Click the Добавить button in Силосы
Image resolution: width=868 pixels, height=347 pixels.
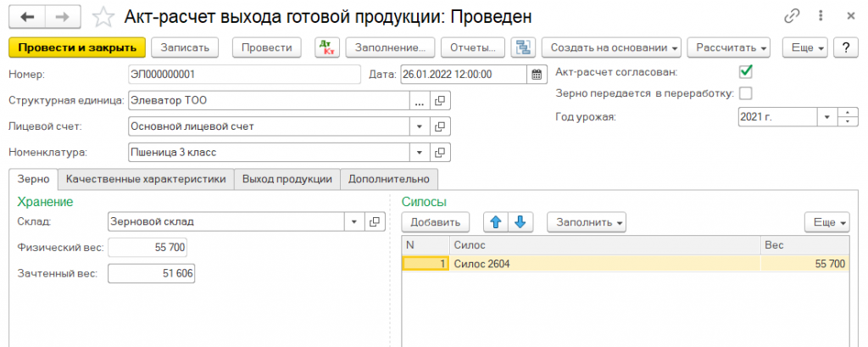pyautogui.click(x=435, y=222)
